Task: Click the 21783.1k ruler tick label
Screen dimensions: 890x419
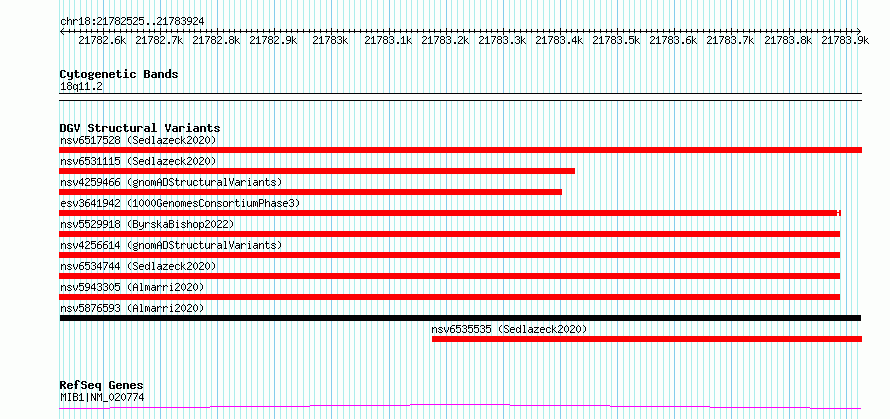Action: coord(388,40)
